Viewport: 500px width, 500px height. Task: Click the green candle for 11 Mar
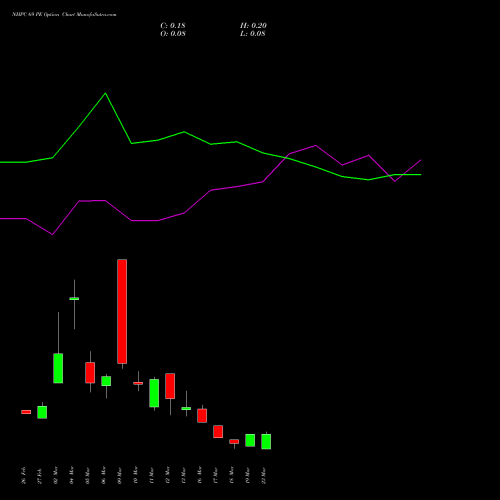(x=154, y=393)
